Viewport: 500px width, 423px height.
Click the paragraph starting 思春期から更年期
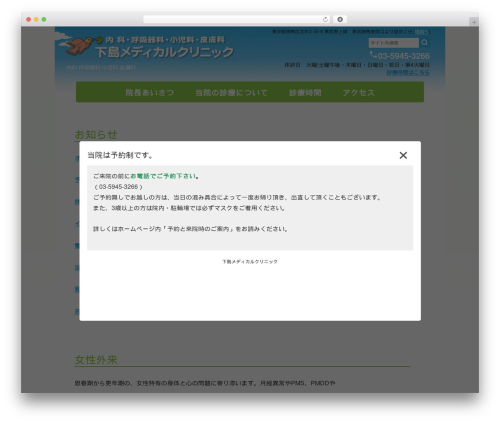tap(205, 383)
